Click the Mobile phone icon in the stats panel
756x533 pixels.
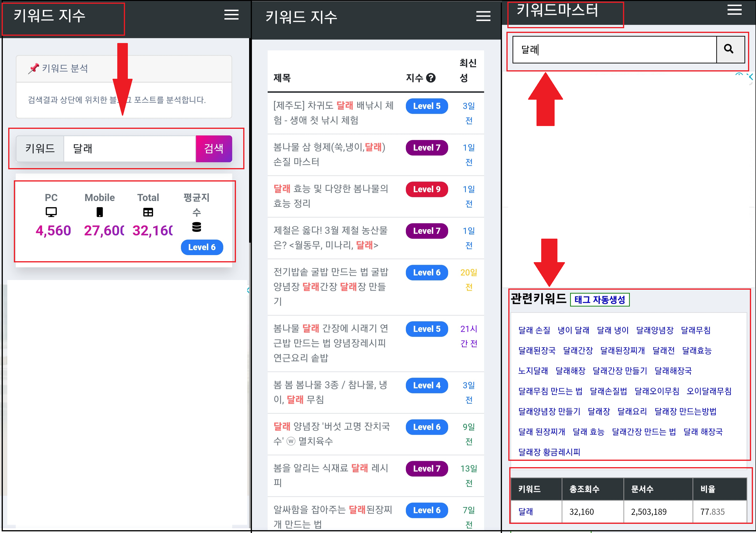pos(100,212)
